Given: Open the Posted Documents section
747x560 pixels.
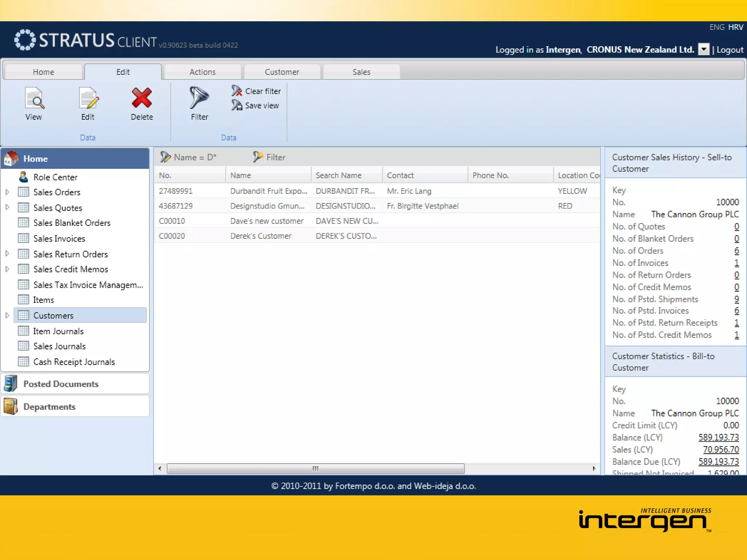Looking at the screenshot, I should click(75, 384).
